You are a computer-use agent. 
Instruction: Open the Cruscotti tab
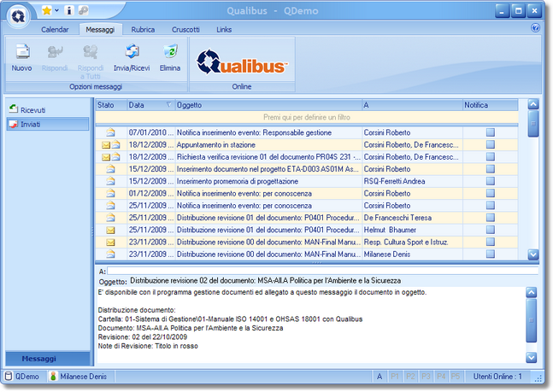pos(185,29)
